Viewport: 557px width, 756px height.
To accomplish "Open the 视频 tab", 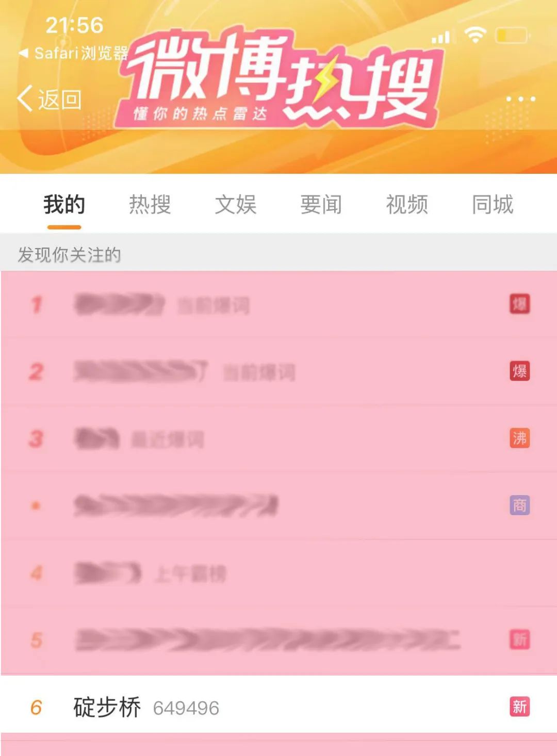I will [x=406, y=205].
